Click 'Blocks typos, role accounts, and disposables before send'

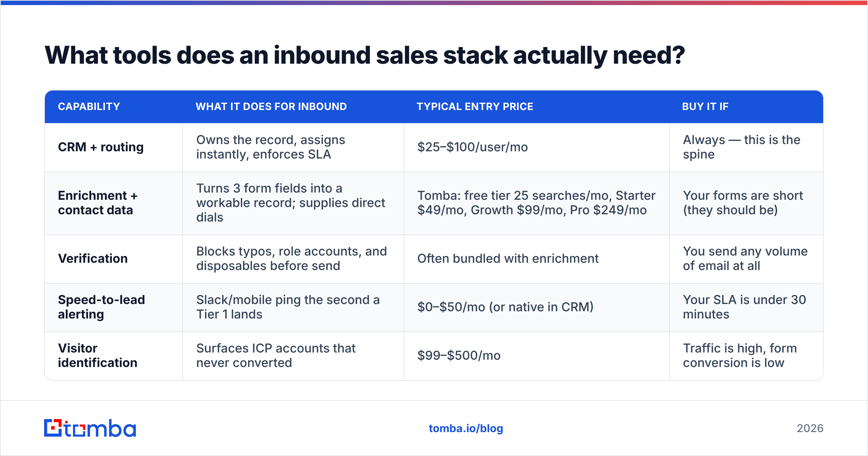pyautogui.click(x=292, y=259)
